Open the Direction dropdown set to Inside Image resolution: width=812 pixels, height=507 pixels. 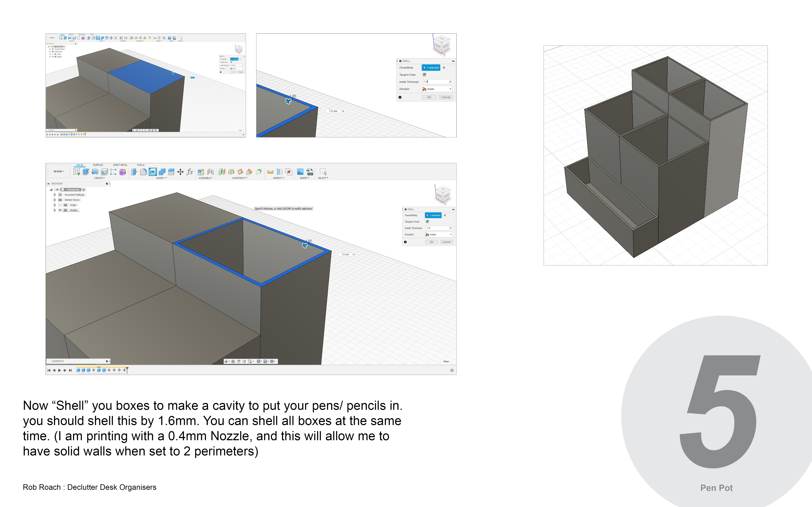pos(439,235)
